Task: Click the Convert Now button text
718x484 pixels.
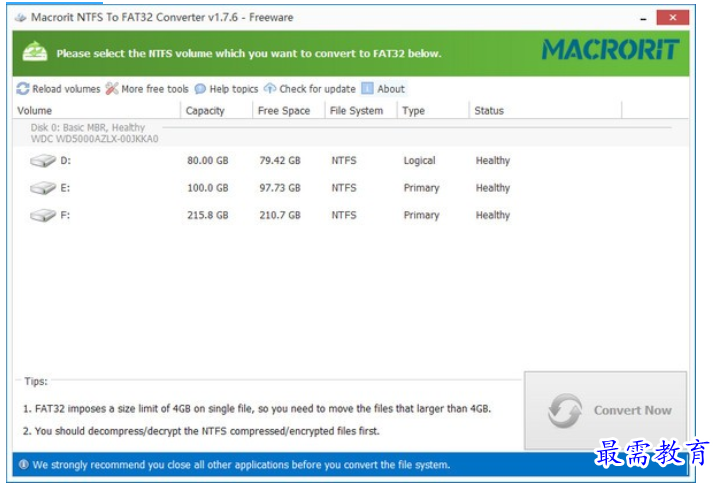Action: (633, 410)
